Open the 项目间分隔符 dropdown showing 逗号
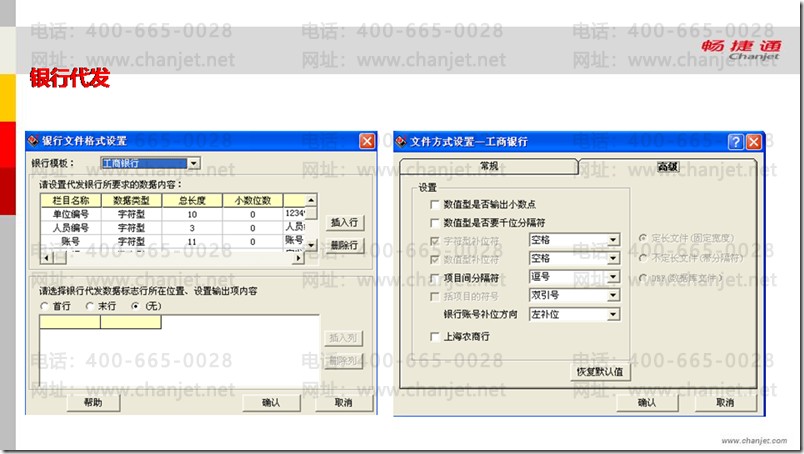The width and height of the screenshot is (804, 454). click(x=613, y=277)
